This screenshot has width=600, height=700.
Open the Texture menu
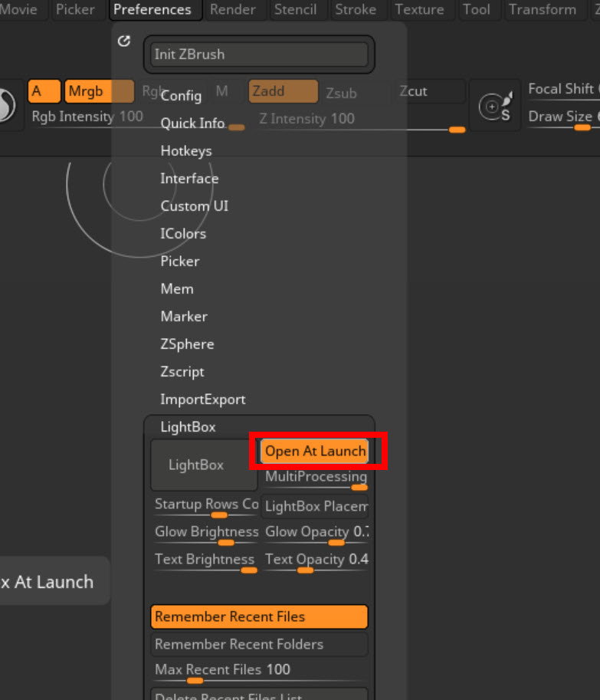(419, 9)
